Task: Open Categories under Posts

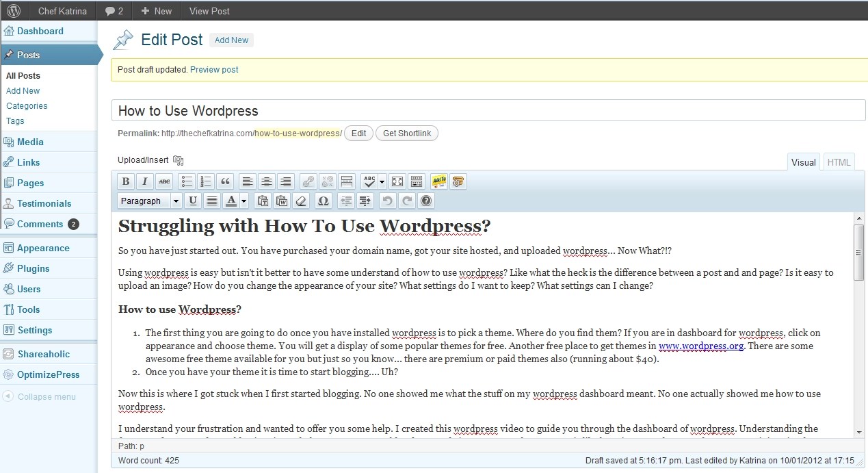Action: coord(27,106)
